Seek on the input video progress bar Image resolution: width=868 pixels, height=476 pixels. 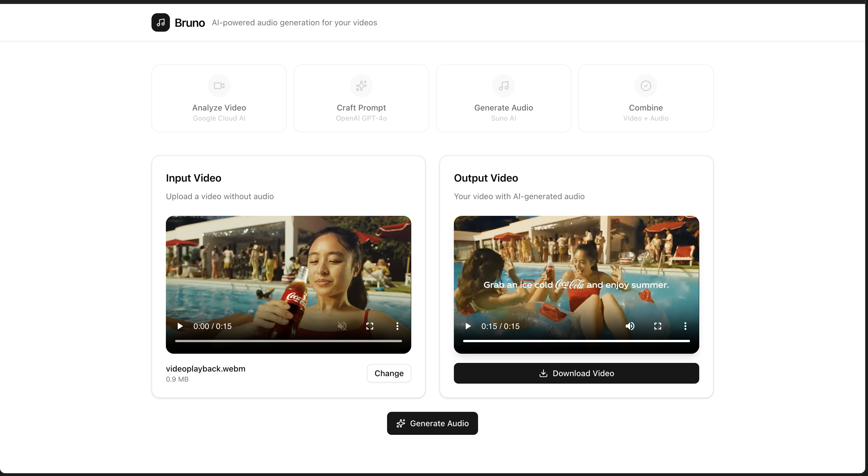(289, 341)
